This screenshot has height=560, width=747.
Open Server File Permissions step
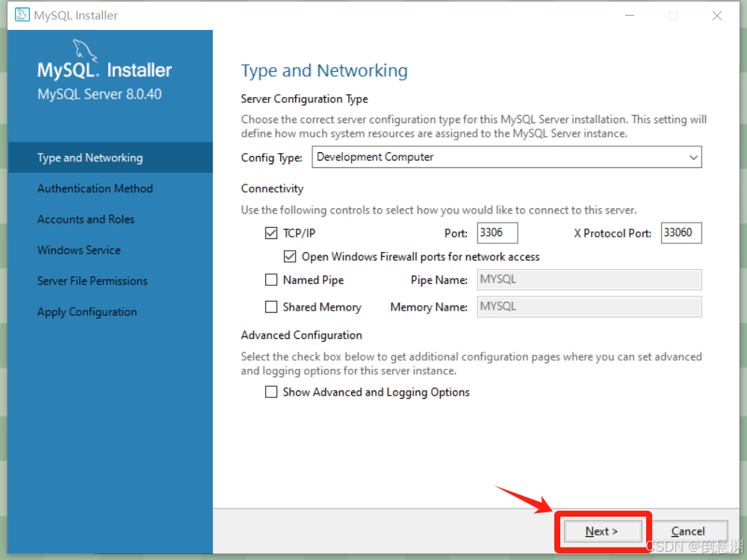coord(93,281)
